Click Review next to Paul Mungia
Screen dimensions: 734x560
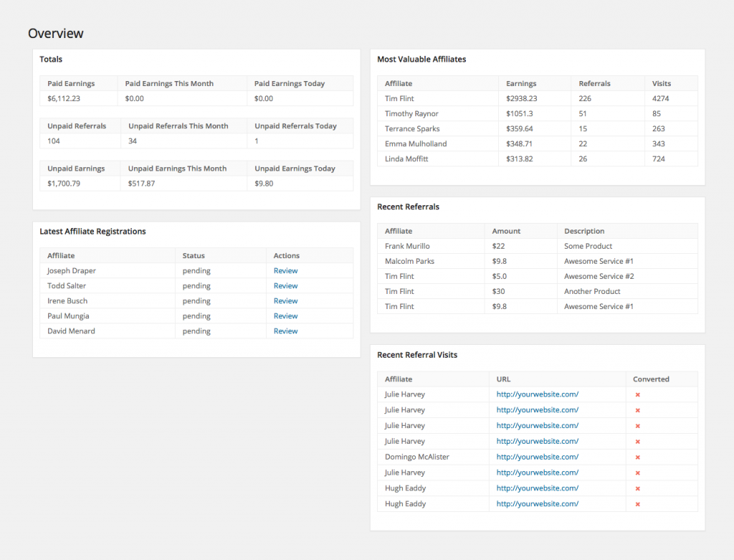point(285,316)
